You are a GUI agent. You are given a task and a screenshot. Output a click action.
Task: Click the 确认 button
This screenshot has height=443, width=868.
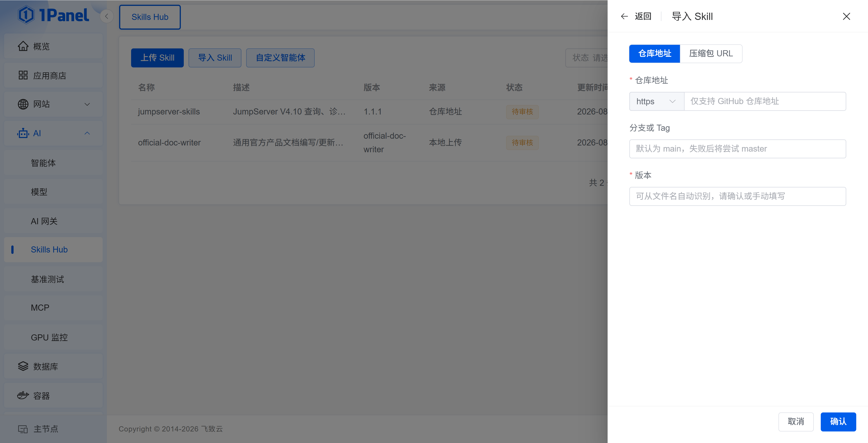[x=838, y=422]
